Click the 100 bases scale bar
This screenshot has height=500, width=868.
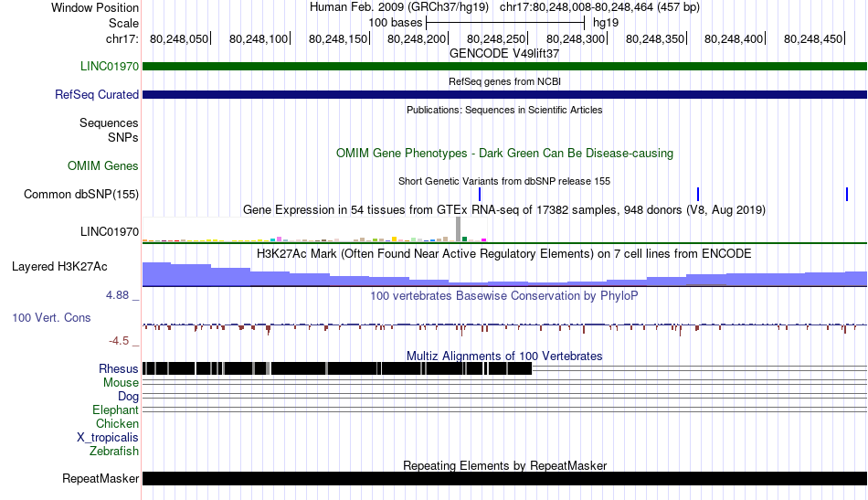pyautogui.click(x=505, y=23)
